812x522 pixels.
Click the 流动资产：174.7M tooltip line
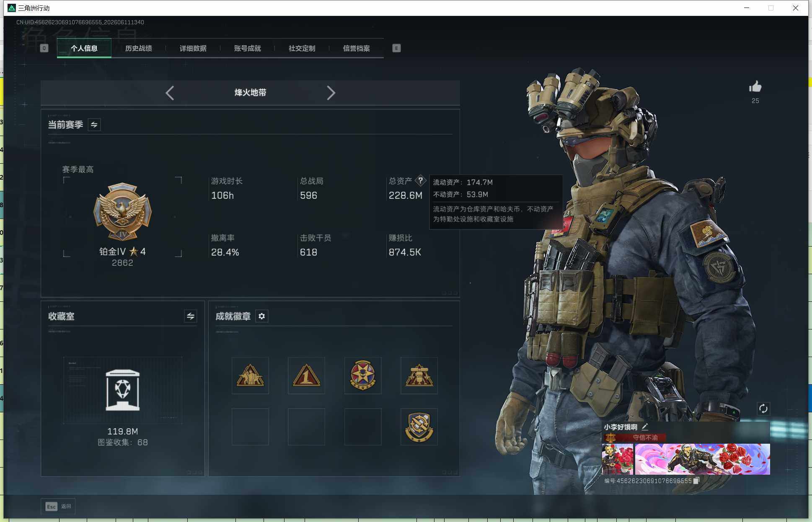(463, 182)
